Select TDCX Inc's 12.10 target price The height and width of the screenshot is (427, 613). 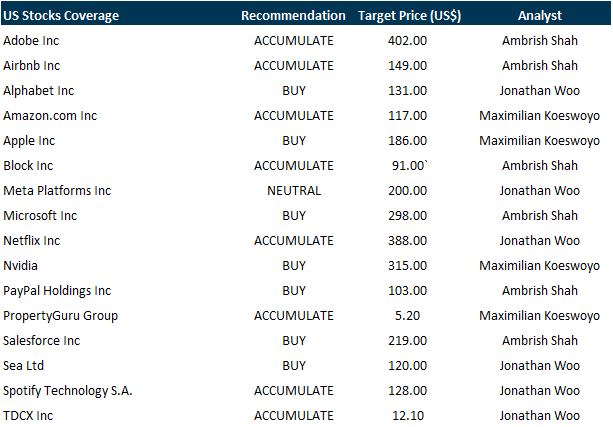click(407, 415)
